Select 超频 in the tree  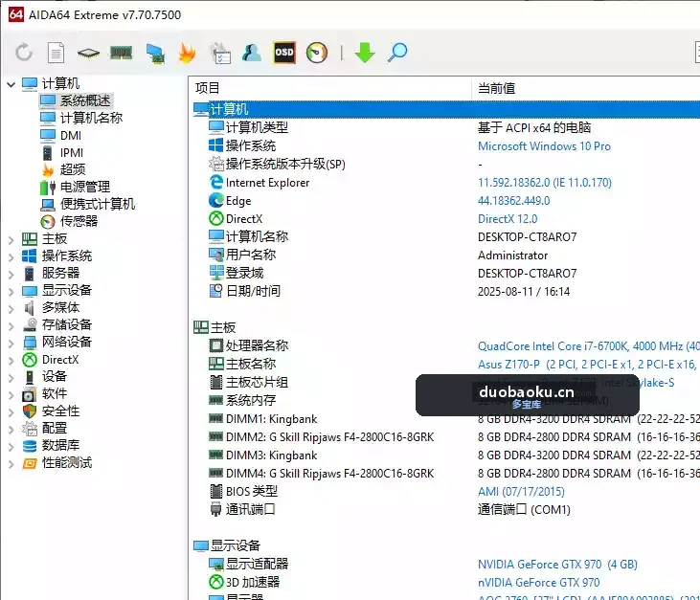(x=73, y=169)
